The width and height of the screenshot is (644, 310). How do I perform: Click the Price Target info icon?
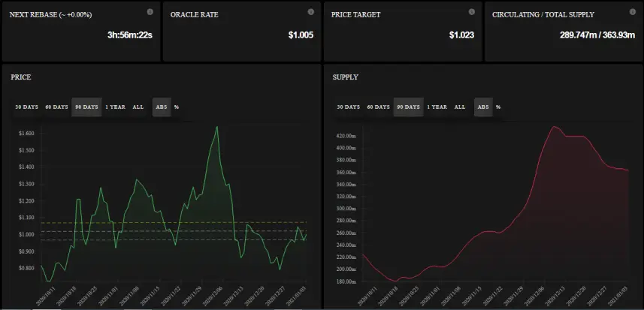click(x=472, y=12)
